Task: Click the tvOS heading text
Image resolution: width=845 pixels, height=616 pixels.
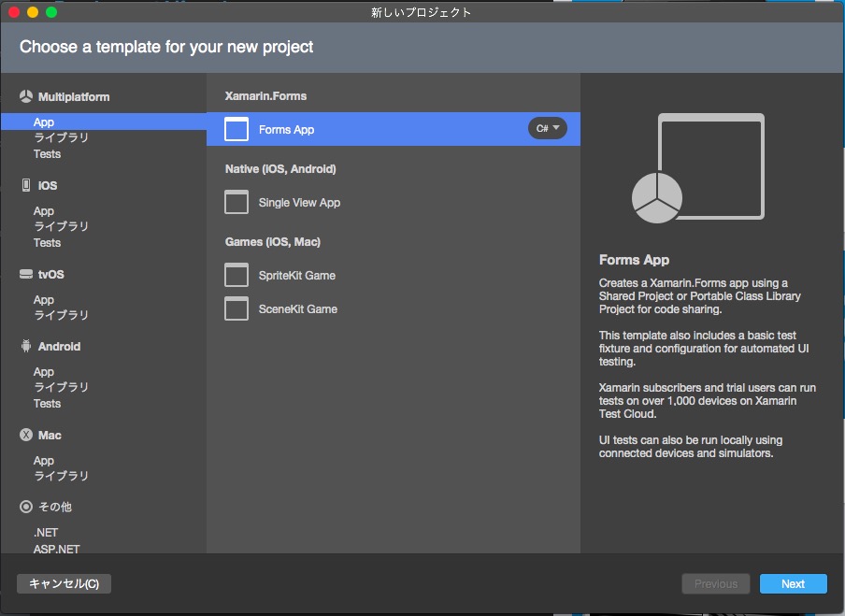Action: point(51,274)
